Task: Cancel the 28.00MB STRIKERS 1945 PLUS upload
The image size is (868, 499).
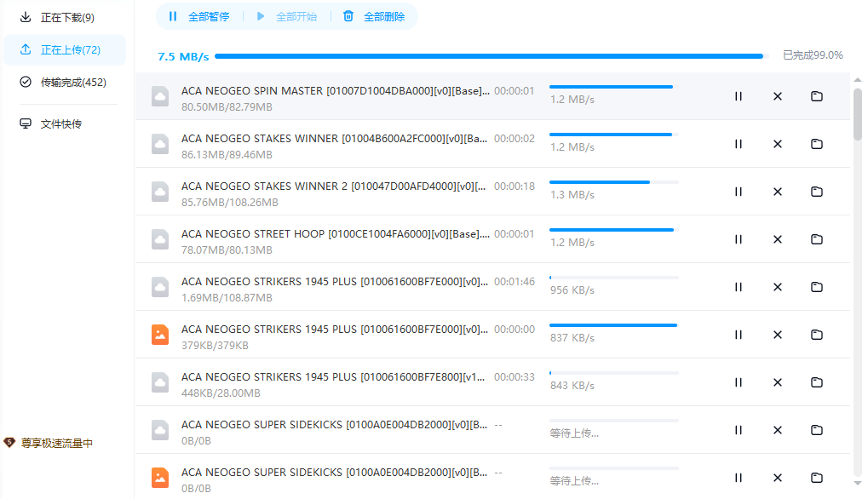Action: coord(777,381)
